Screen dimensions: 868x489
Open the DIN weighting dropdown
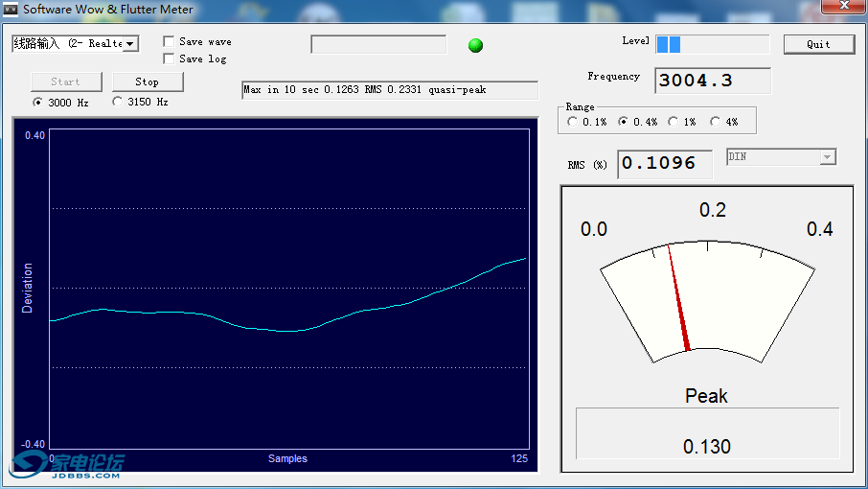tap(827, 157)
